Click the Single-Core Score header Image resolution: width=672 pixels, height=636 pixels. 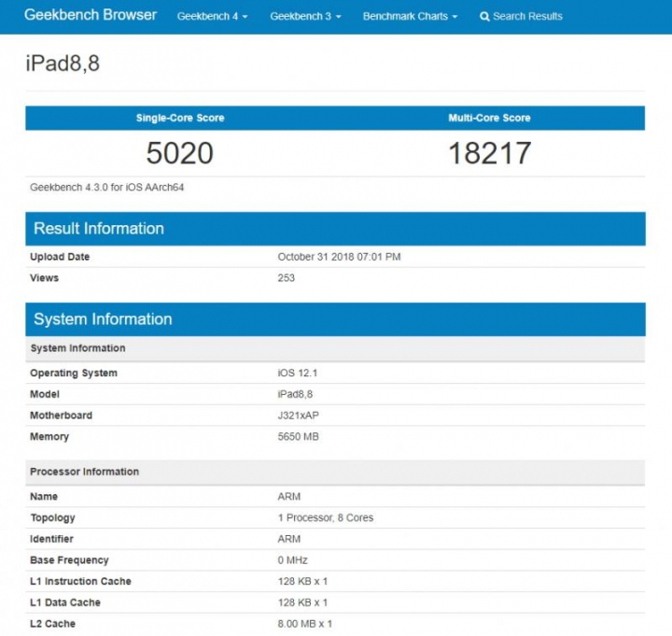click(x=180, y=118)
